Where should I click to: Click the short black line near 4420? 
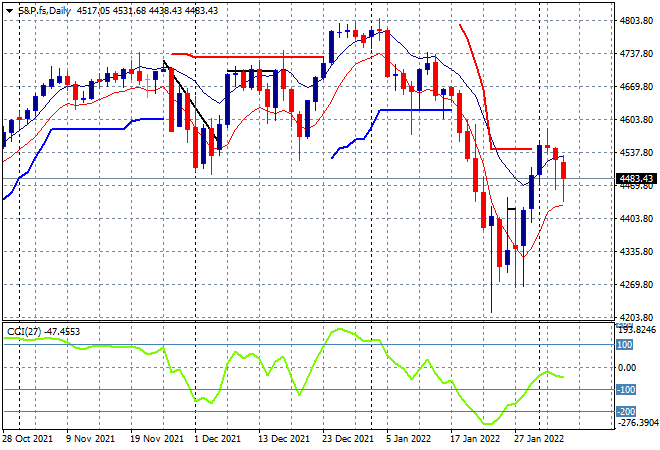(512, 209)
